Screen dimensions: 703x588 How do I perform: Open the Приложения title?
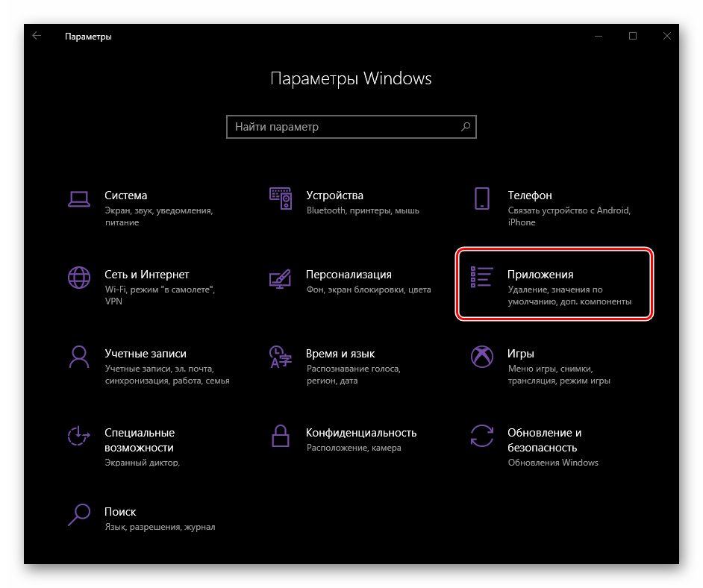coord(540,275)
